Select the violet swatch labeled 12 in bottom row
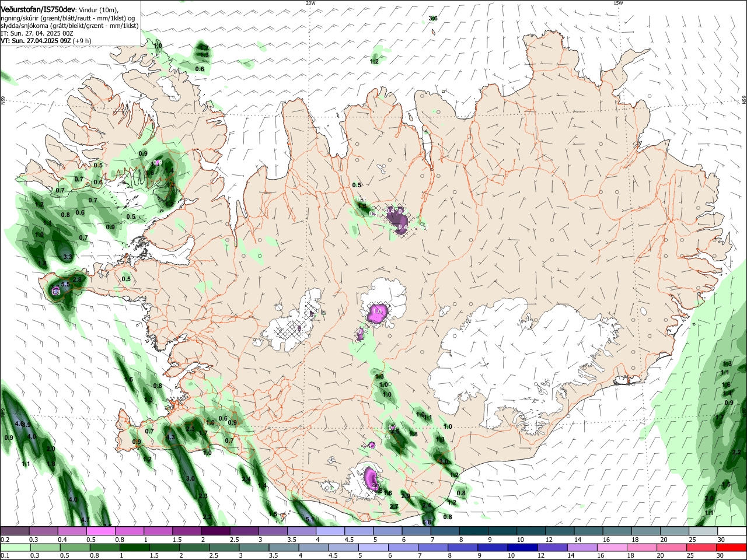747x560 pixels. (553, 547)
